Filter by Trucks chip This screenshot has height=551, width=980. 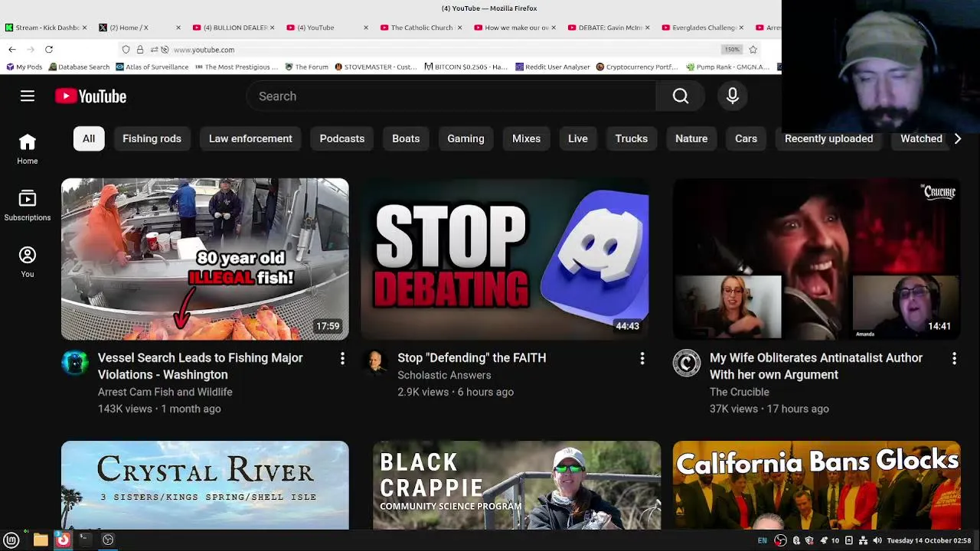(x=632, y=139)
